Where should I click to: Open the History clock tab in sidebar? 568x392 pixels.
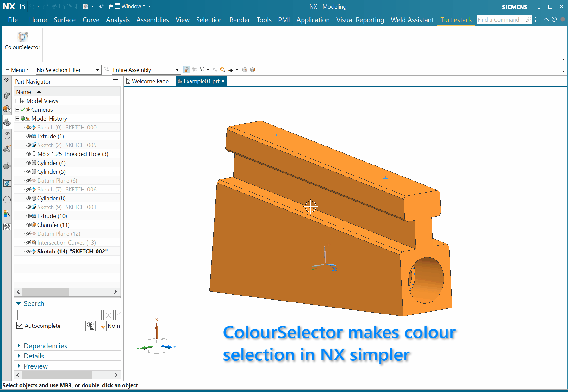click(7, 200)
